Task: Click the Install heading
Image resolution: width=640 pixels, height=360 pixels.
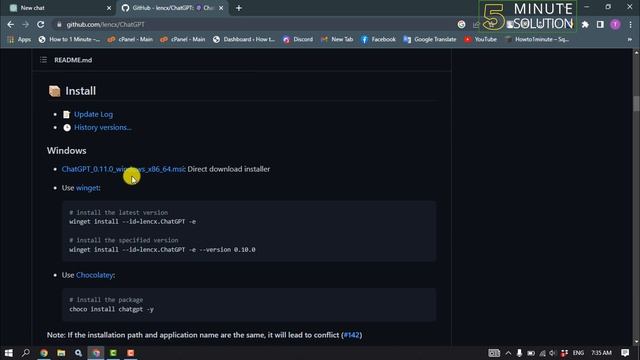Action: tap(80, 91)
